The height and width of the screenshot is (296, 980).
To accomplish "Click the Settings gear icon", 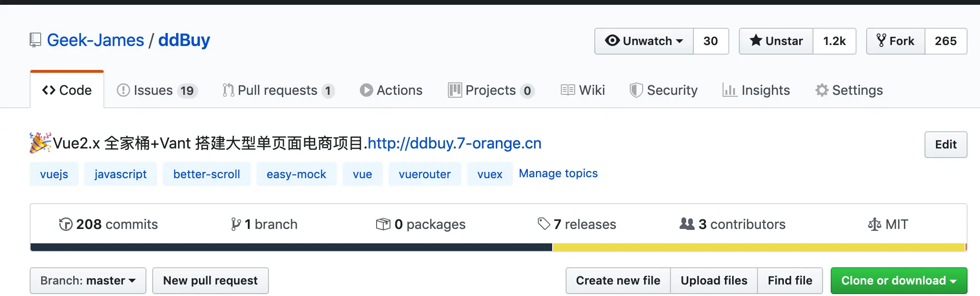I will pyautogui.click(x=822, y=90).
